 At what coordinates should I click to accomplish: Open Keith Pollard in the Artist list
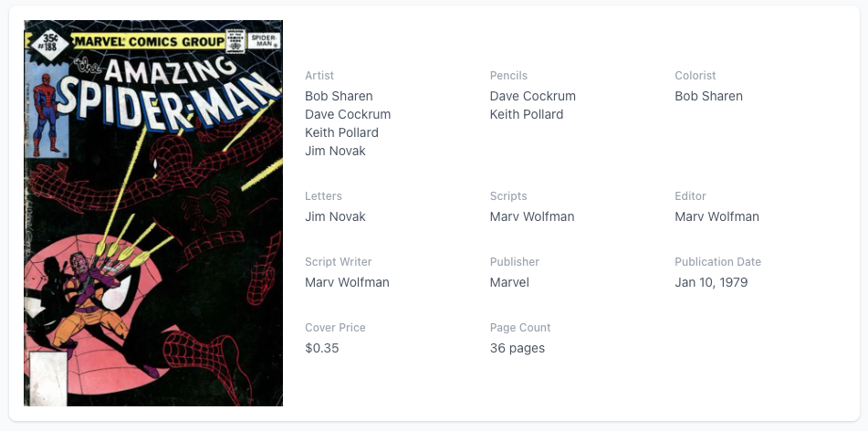pyautogui.click(x=341, y=132)
